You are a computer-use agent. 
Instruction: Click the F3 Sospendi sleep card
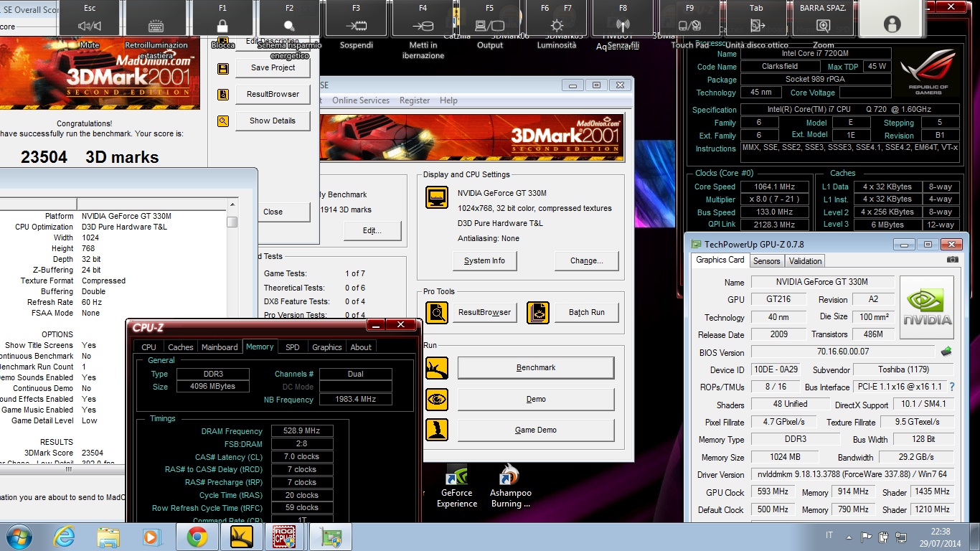tap(356, 18)
